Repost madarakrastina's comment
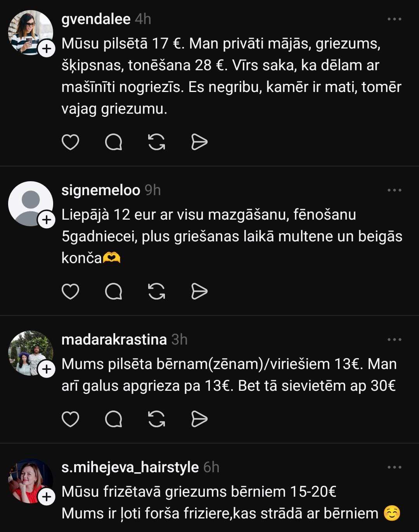This screenshot has height=532, width=419. [157, 419]
